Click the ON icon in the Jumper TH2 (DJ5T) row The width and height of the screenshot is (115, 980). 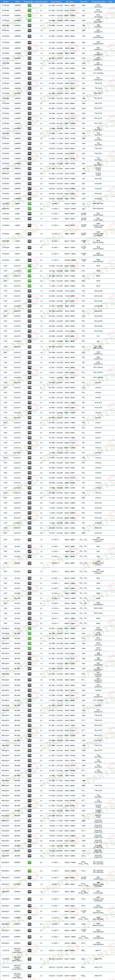tap(29, 123)
